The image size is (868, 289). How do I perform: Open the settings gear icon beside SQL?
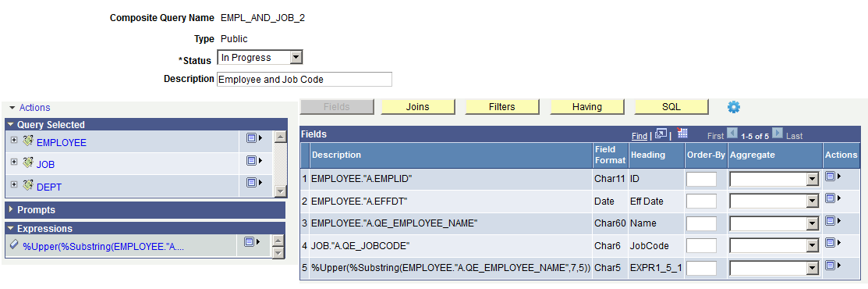734,107
